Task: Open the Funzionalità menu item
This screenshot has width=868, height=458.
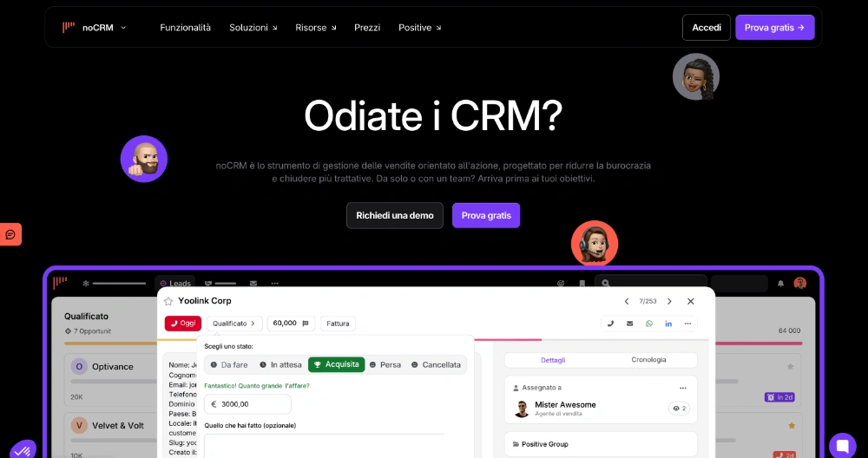Action: click(x=186, y=27)
